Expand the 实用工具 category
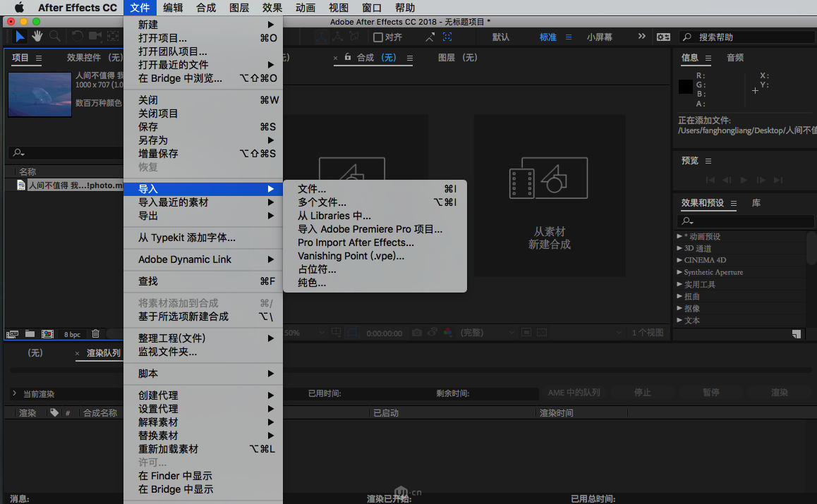The height and width of the screenshot is (504, 817). point(679,284)
